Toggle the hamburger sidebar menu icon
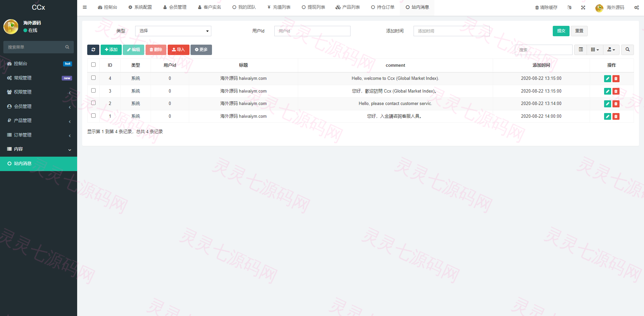 point(85,7)
